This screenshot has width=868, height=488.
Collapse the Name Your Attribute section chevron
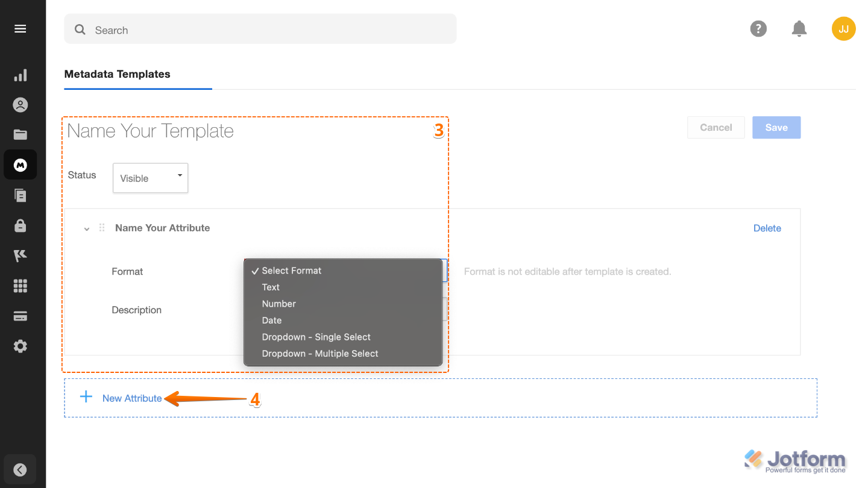pyautogui.click(x=86, y=228)
